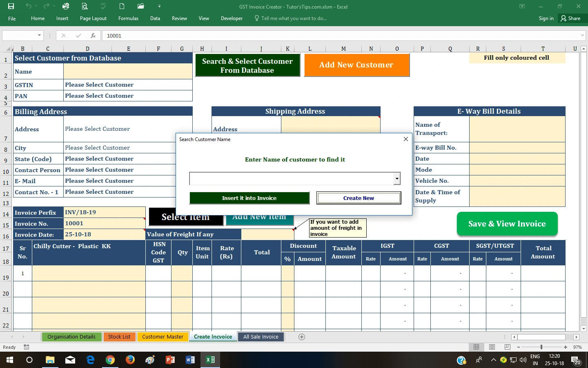
Task: Open the Formulas ribbon tab
Action: [128, 18]
